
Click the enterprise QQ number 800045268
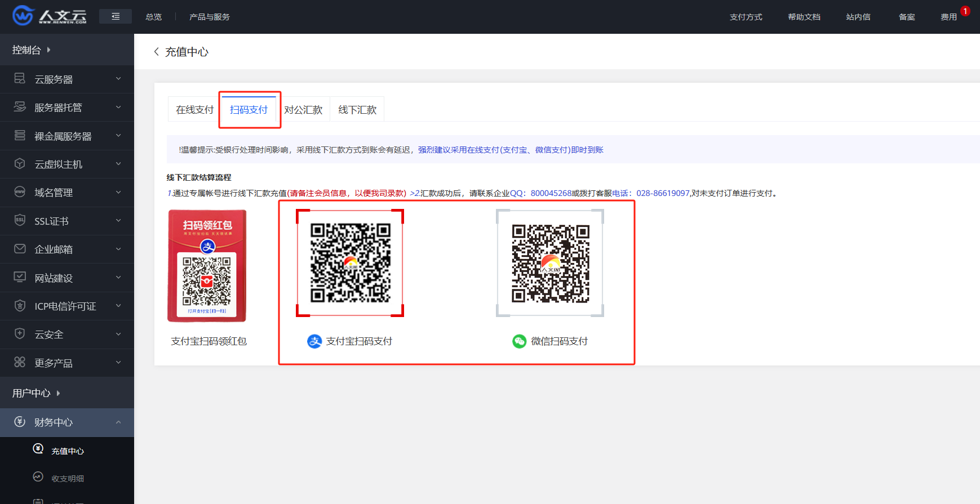point(551,193)
